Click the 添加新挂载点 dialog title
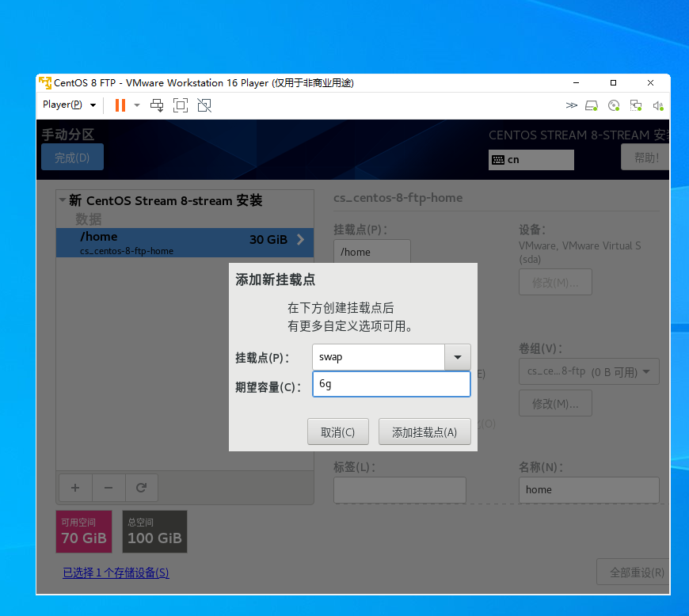This screenshot has width=689, height=616. click(x=276, y=279)
